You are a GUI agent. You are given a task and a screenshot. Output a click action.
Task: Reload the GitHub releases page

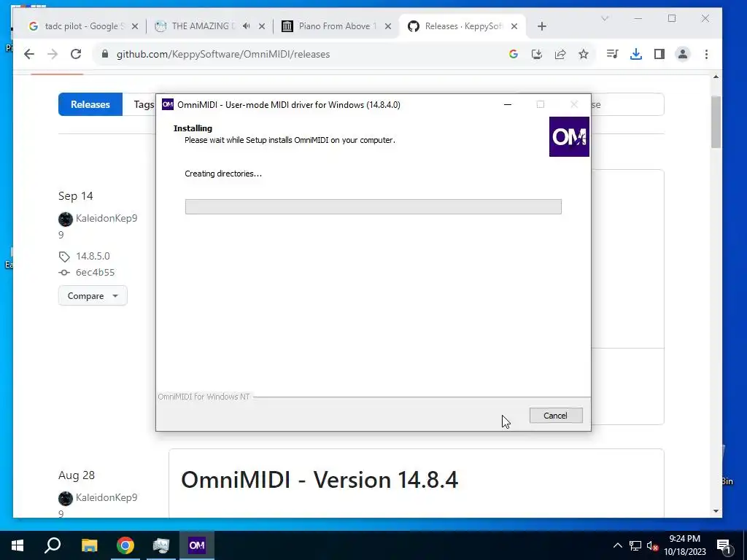(x=76, y=54)
